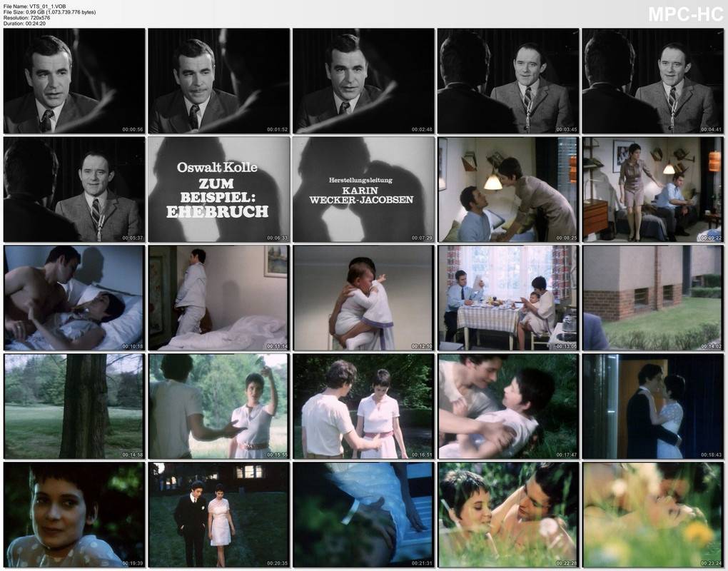
Task: Select the thumbnail timestamped 00:04:41
Action: 653,81
